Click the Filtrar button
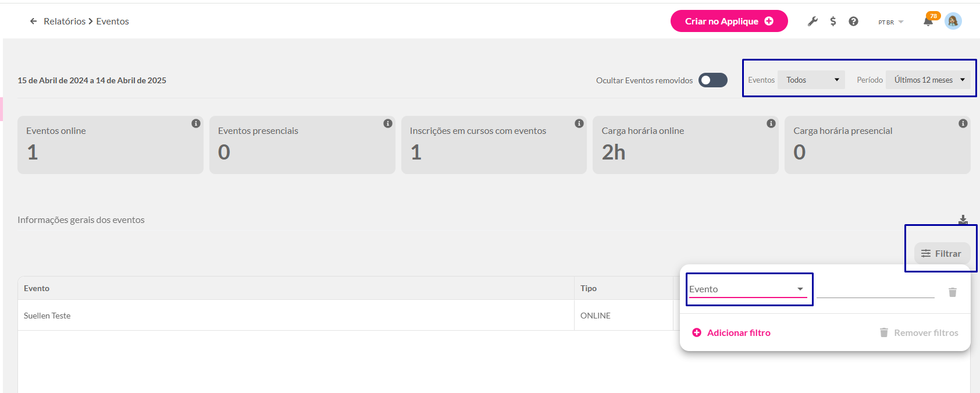This screenshot has height=393, width=980. tap(942, 254)
